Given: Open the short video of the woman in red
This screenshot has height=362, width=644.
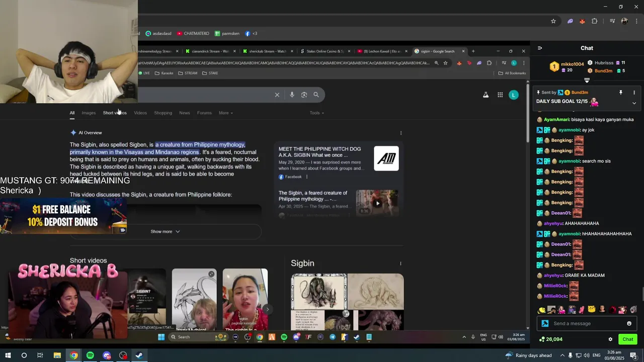Looking at the screenshot, I should pos(245,300).
